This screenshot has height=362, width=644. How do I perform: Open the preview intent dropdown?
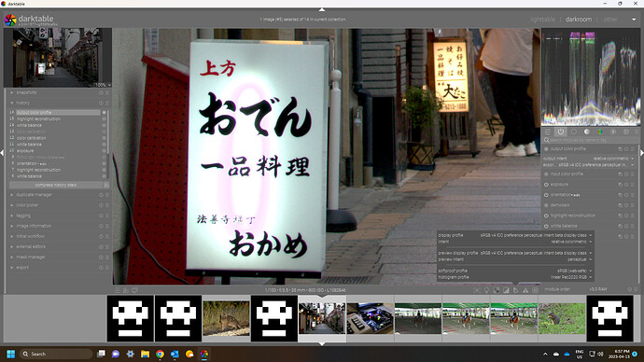pos(515,259)
